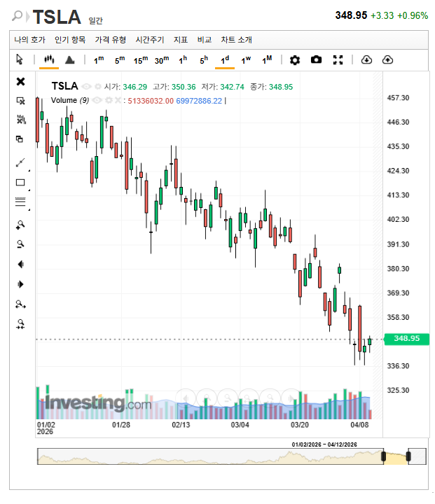Viewport: 435px width, 504px height.
Task: Set interval to 1 hour
Action: tap(183, 59)
